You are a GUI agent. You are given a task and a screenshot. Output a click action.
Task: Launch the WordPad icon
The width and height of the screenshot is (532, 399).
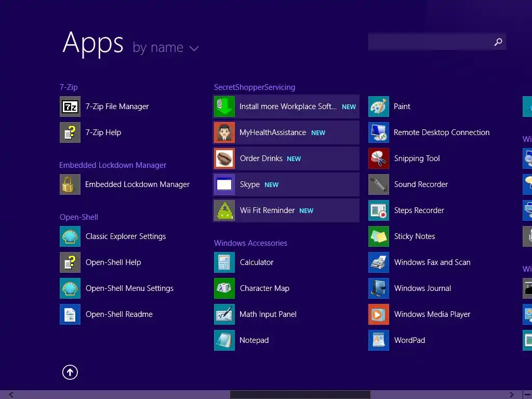point(379,340)
